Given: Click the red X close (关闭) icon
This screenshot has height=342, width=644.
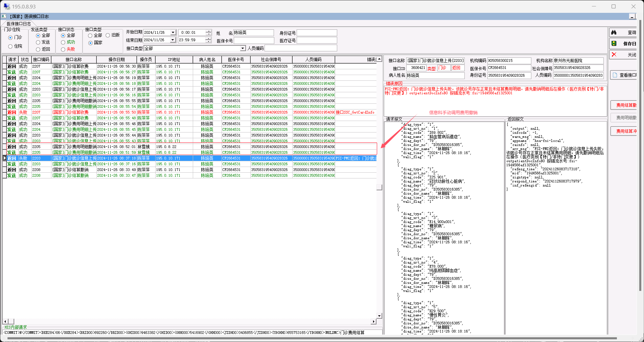Looking at the screenshot, I should 614,55.
